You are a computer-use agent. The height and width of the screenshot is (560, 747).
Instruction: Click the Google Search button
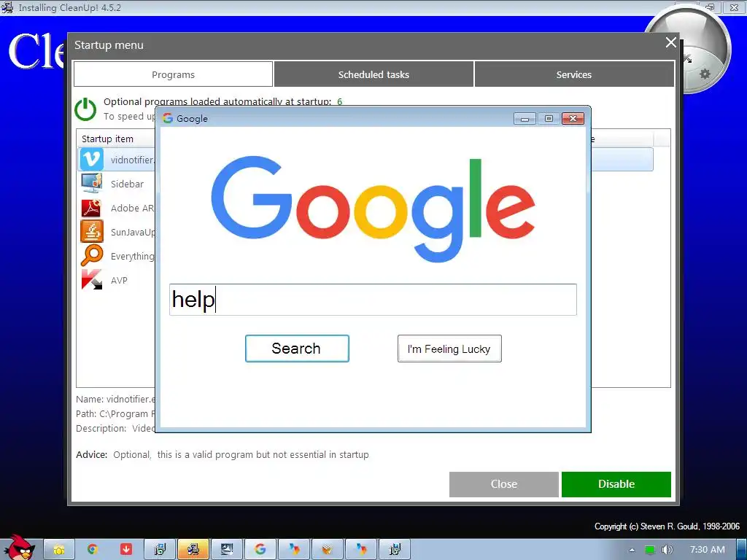pyautogui.click(x=297, y=349)
